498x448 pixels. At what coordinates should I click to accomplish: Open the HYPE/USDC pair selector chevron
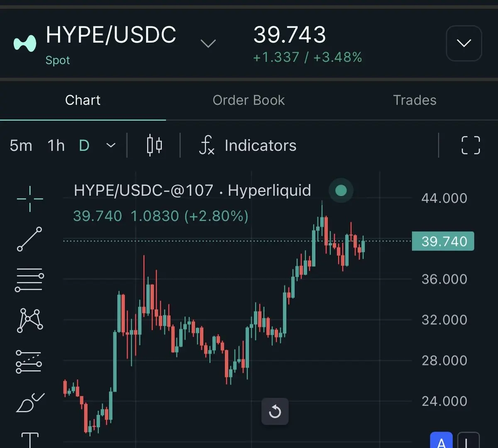(x=208, y=43)
